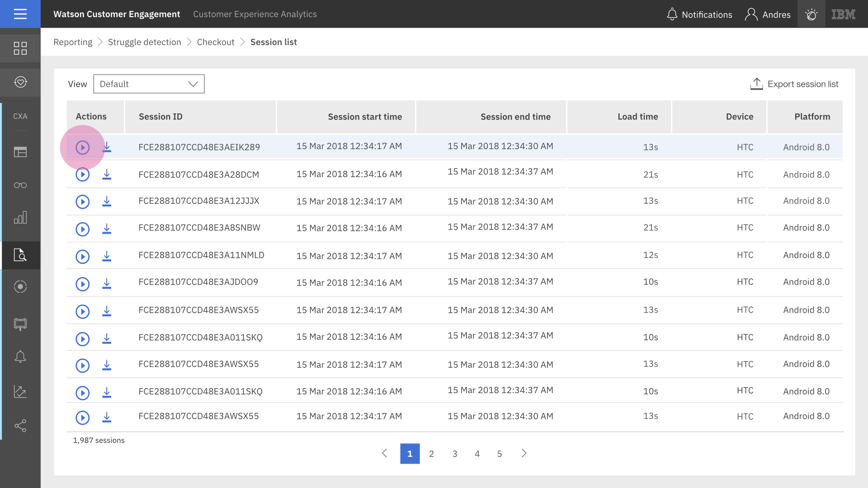The width and height of the screenshot is (868, 488).
Task: Go to page 4
Action: click(477, 454)
